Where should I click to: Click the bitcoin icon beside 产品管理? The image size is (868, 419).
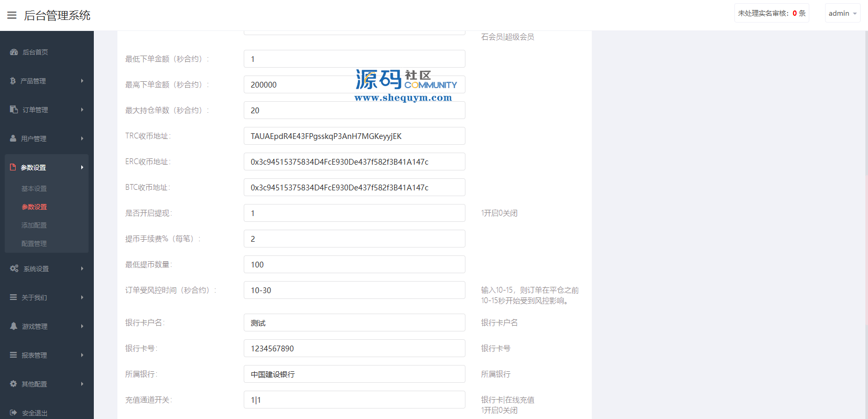click(x=13, y=81)
